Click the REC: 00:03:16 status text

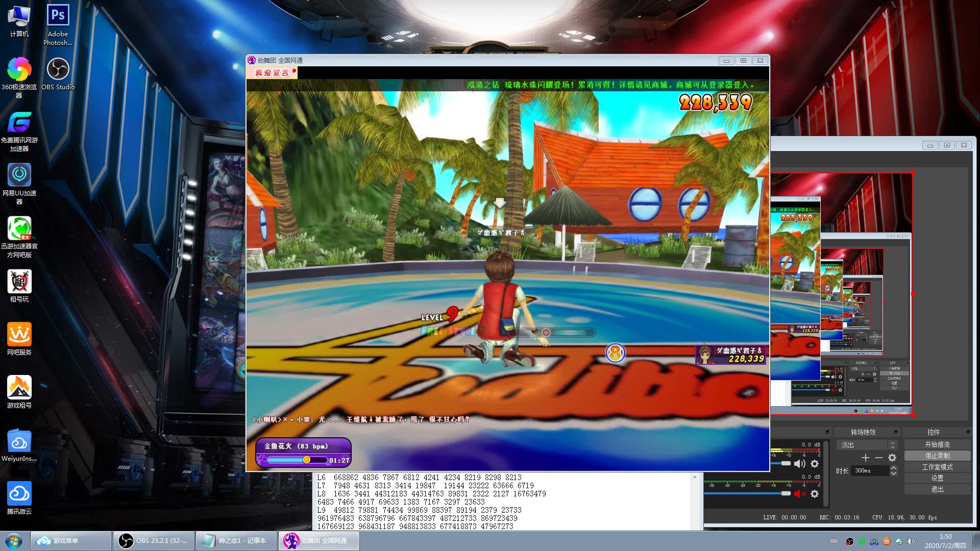839,518
